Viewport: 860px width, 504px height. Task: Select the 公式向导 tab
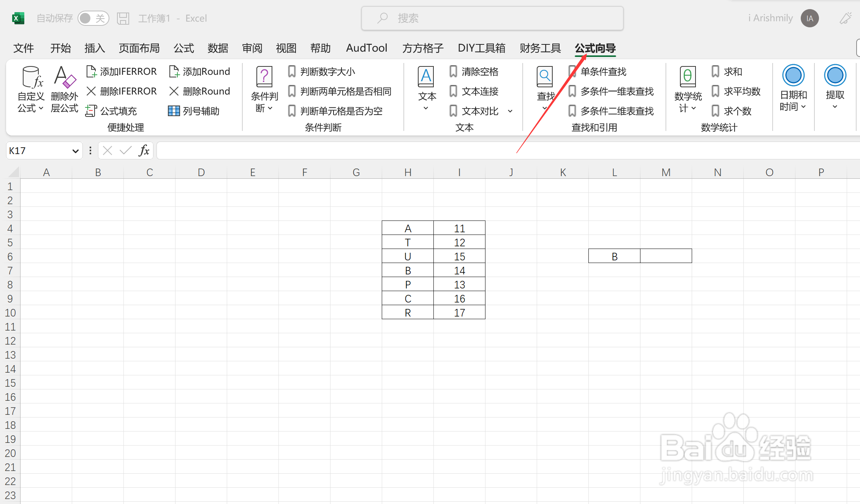pos(595,48)
